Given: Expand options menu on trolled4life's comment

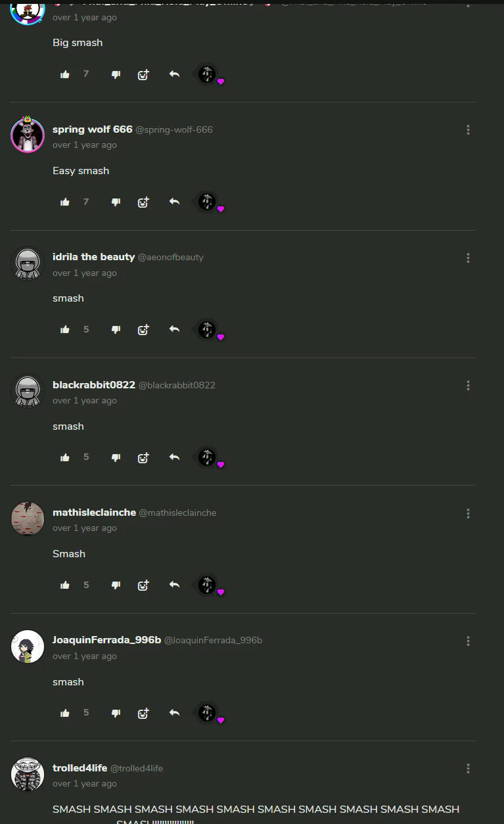Looking at the screenshot, I should (468, 768).
